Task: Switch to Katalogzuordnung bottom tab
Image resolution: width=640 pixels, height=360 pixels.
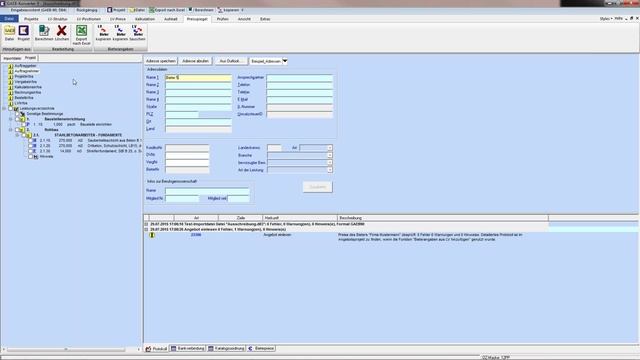Action: [x=226, y=349]
